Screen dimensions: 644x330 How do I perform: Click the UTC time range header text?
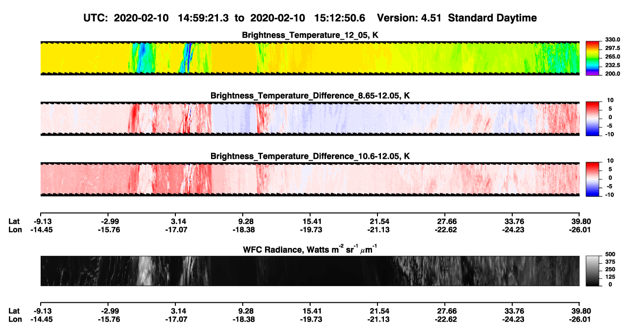click(225, 18)
